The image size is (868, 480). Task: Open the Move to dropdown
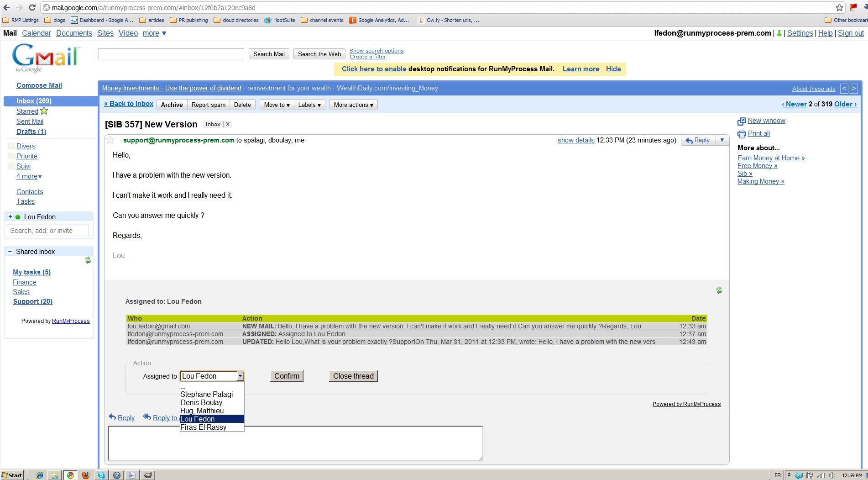(x=277, y=105)
